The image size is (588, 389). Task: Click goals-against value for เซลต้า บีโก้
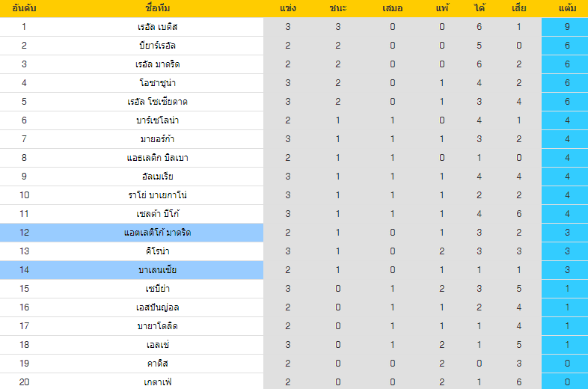pos(518,214)
